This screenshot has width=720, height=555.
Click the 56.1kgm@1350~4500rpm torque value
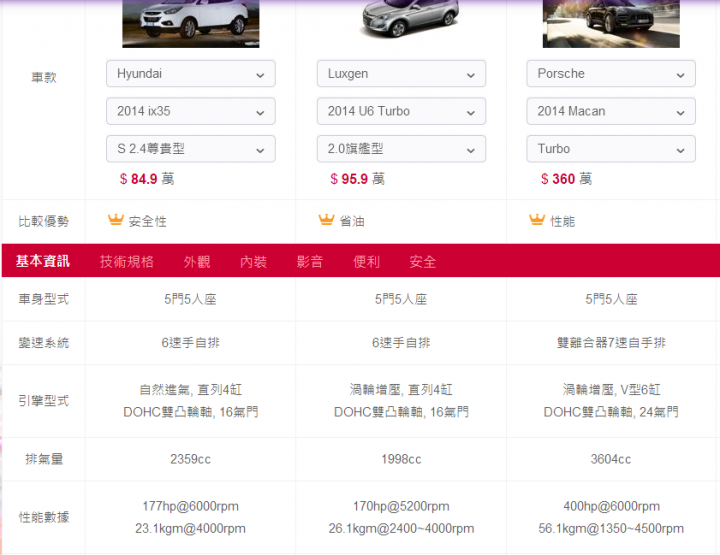(x=611, y=529)
